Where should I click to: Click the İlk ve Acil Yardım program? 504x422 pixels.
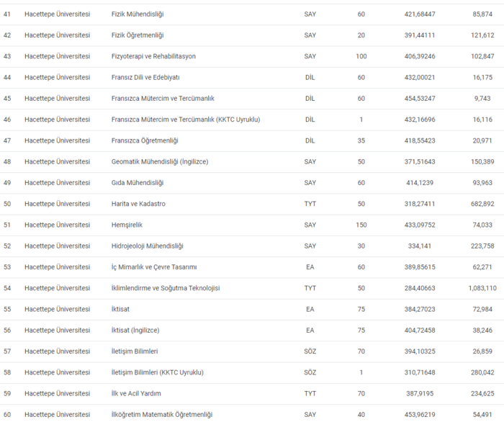point(136,393)
